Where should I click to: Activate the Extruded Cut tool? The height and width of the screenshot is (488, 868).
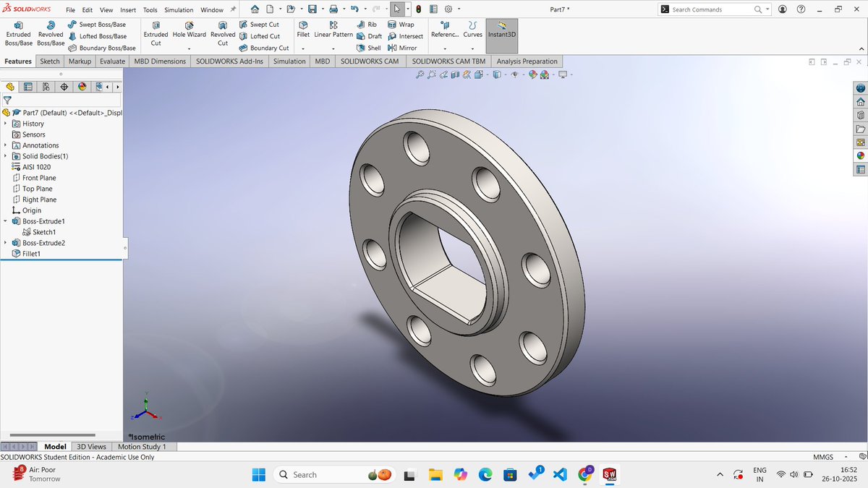(156, 33)
